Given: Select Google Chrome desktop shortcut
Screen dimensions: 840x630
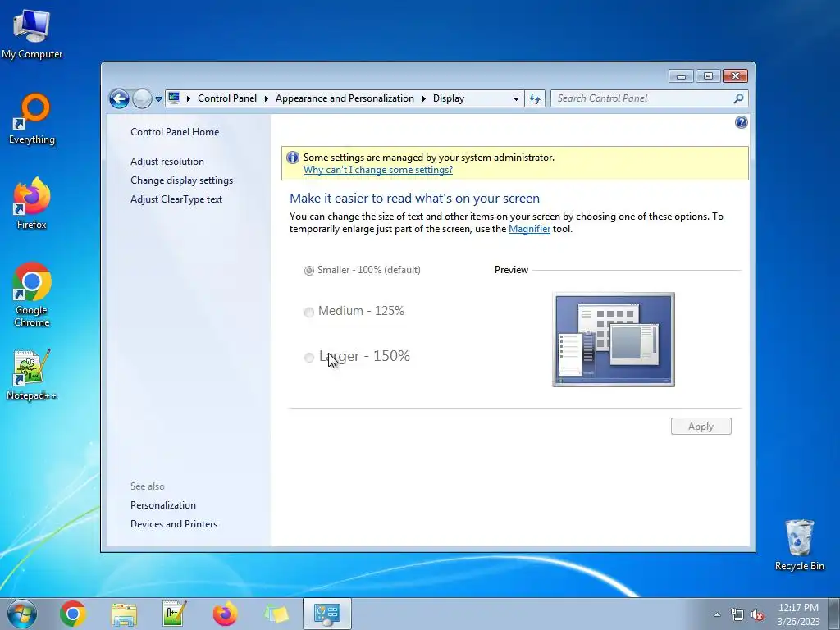Looking at the screenshot, I should click(32, 294).
